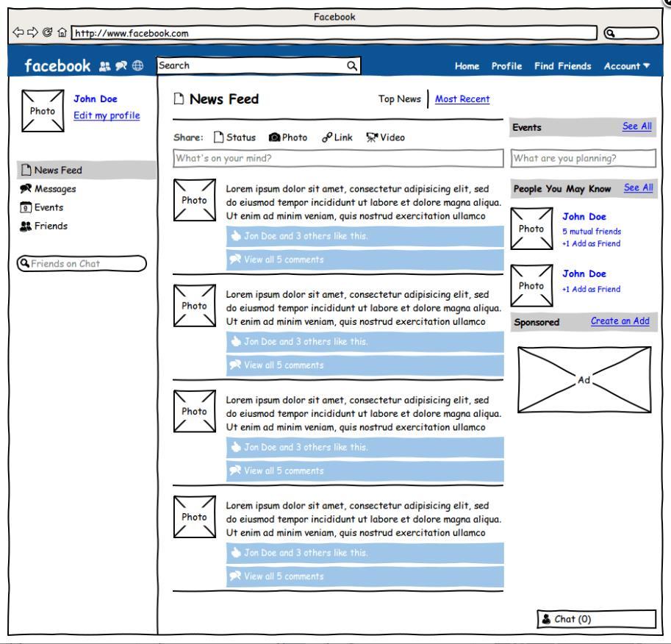Click the third post's Photo thumbnail
The image size is (671, 644).
tap(195, 411)
